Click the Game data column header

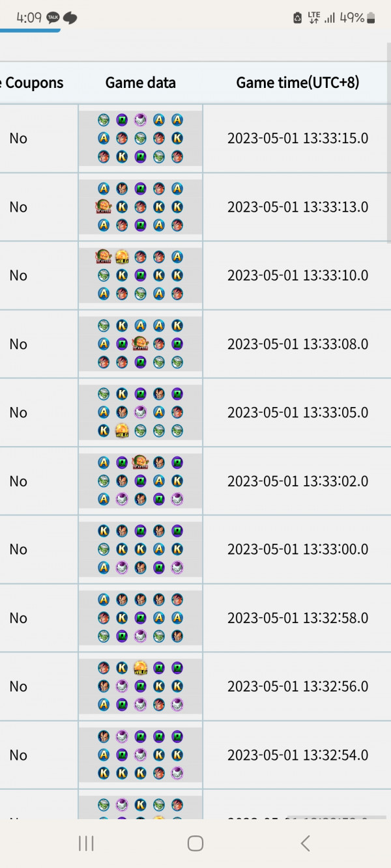pos(140,83)
